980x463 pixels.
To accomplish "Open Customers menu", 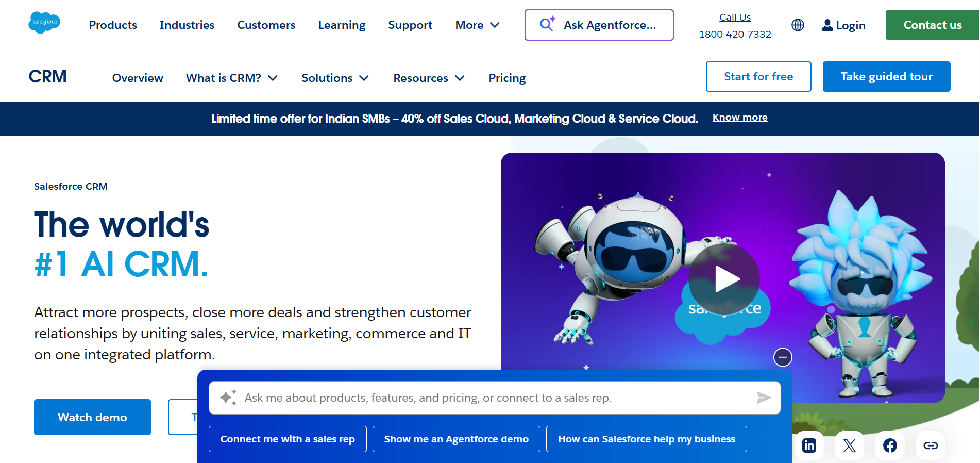I will click(x=266, y=25).
